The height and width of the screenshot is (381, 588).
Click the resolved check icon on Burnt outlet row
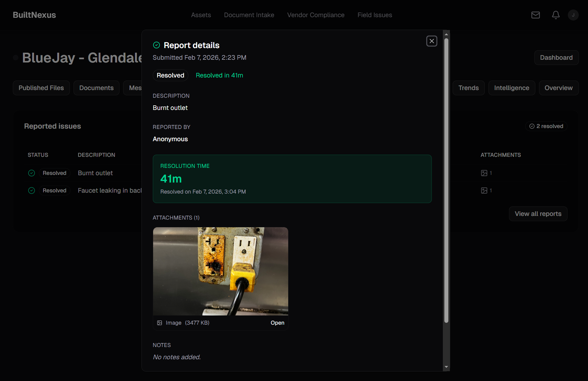(32, 173)
